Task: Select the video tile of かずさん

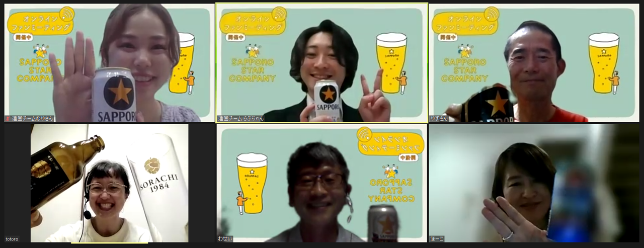Action: [534, 62]
